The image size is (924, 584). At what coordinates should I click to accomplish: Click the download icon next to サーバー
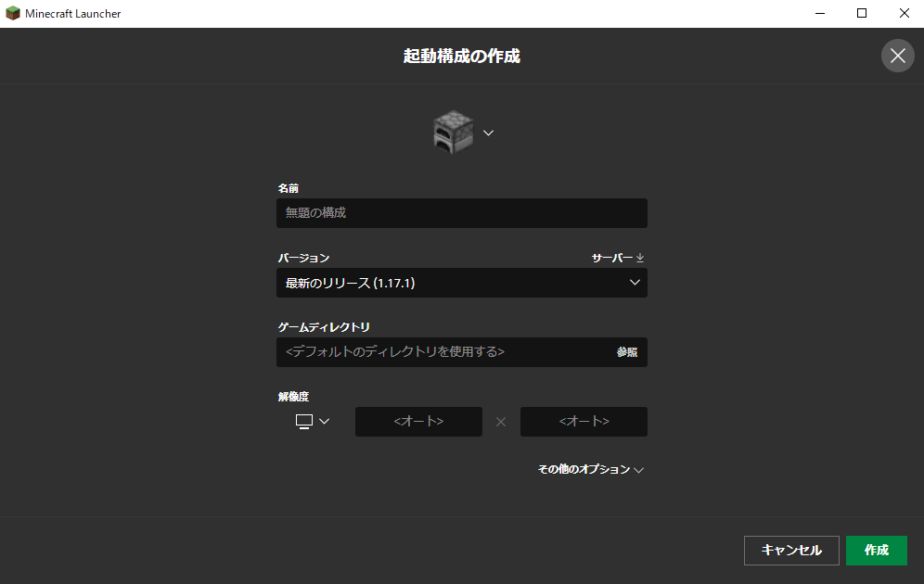[642, 257]
